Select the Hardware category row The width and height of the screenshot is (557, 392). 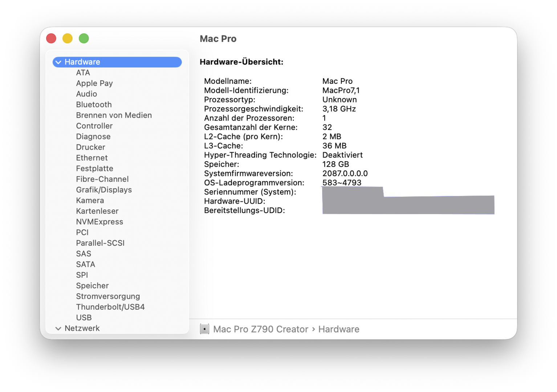point(117,62)
